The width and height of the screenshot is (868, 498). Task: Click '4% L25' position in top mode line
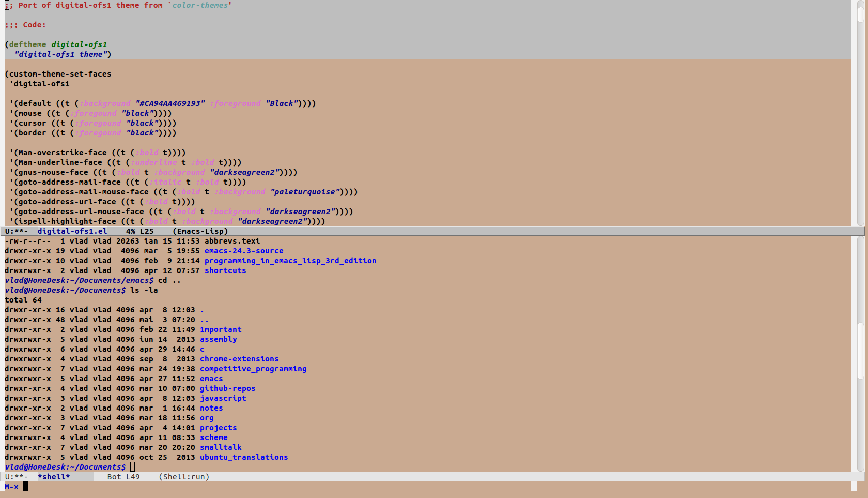point(139,231)
